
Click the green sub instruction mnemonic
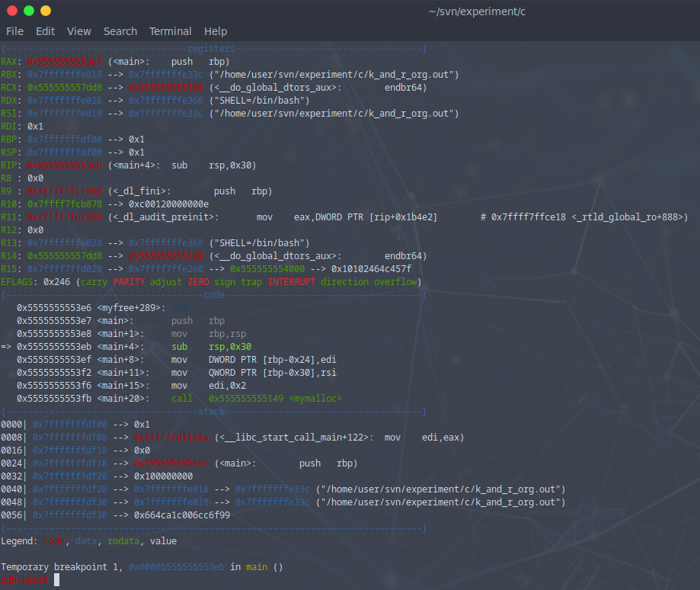tap(180, 347)
